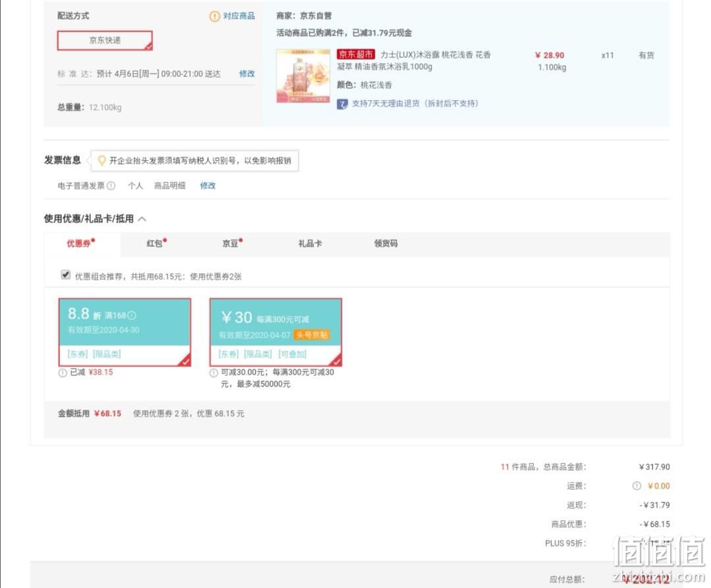Click the info icon beside 已减 ¥38.15
Viewport: 711px width, 588px height.
pyautogui.click(x=63, y=373)
